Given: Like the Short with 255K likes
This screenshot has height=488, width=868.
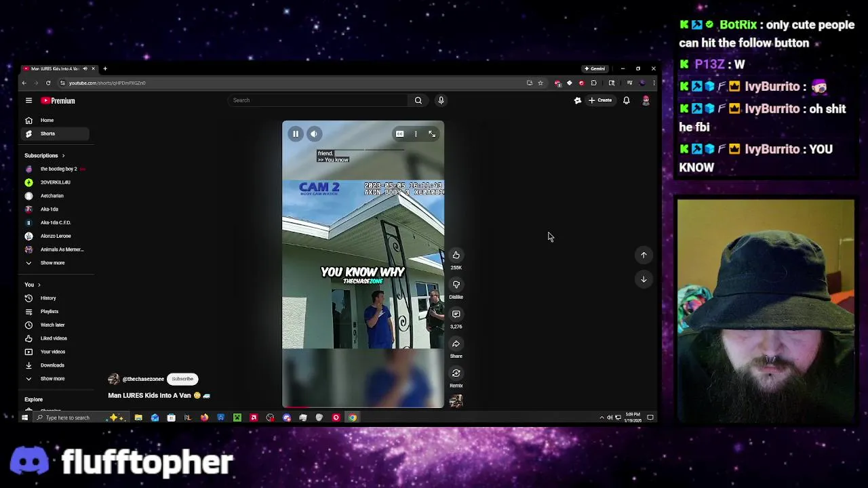Looking at the screenshot, I should 456,256.
